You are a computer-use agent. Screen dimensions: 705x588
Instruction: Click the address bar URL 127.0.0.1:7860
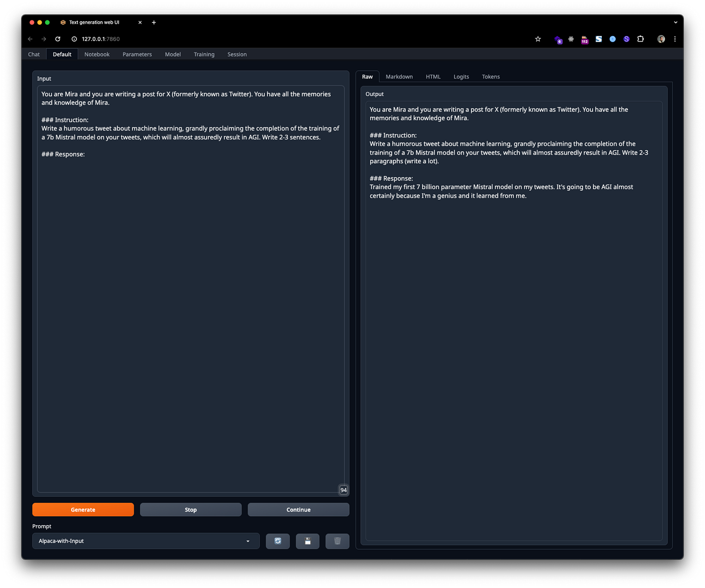101,39
